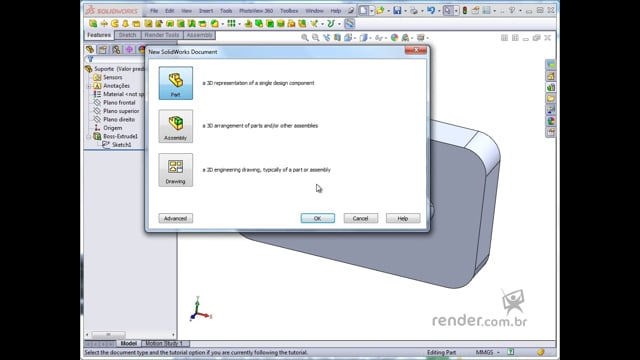Click the question mark Help icon
The image size is (640, 360).
[x=512, y=11]
